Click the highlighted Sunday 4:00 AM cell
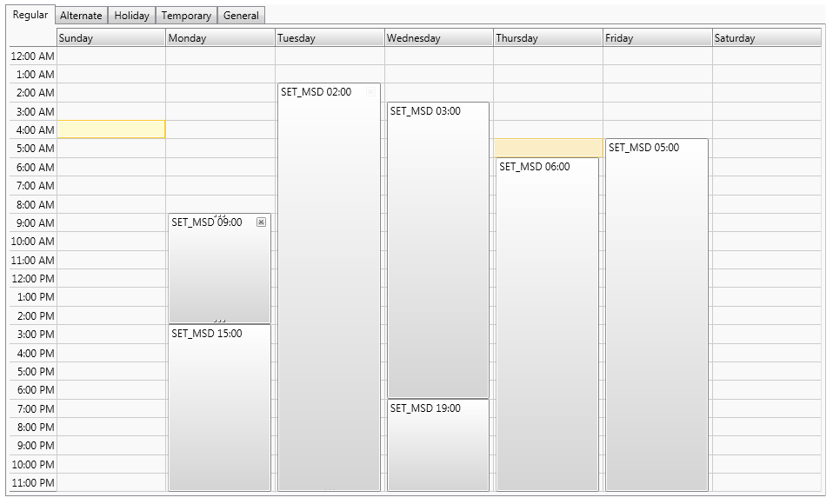Viewport: 833px width, 504px height. tap(110, 129)
